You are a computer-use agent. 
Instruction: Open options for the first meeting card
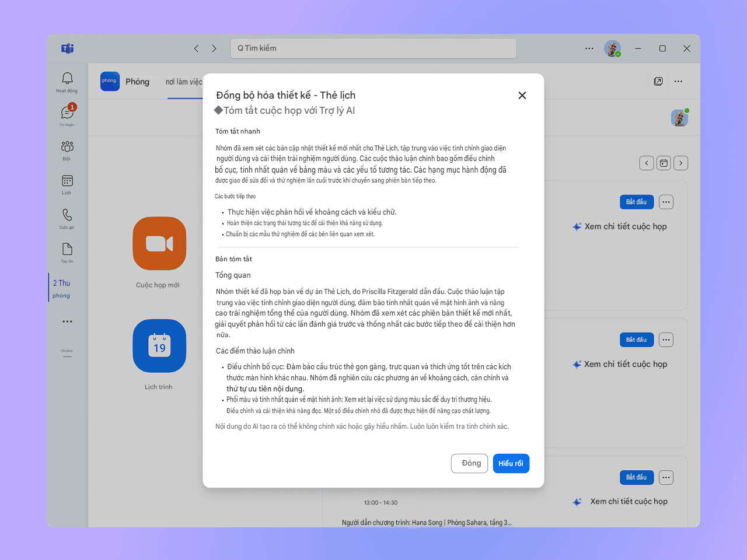(666, 202)
